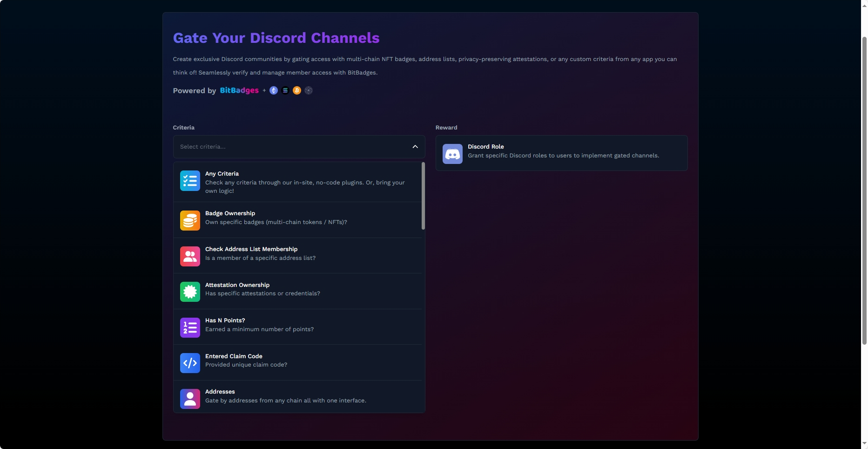
Task: Collapse the criteria dropdown chevron
Action: tap(415, 147)
